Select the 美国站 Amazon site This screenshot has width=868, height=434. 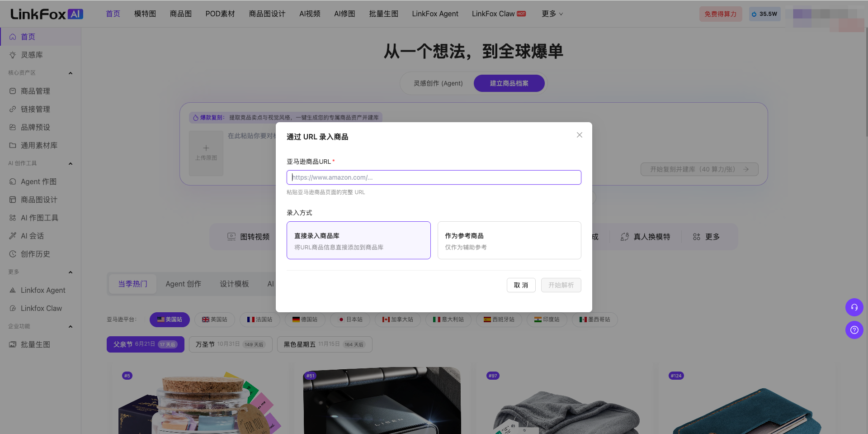pyautogui.click(x=170, y=320)
